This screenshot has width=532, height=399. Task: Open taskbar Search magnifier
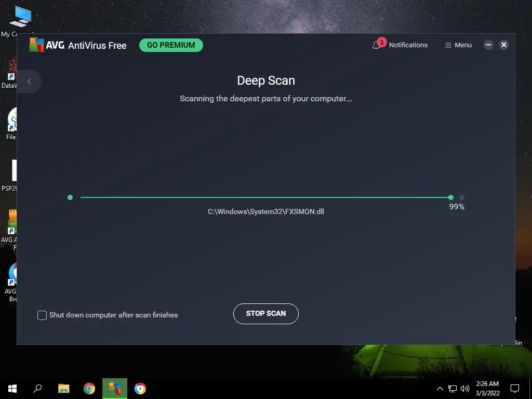37,389
